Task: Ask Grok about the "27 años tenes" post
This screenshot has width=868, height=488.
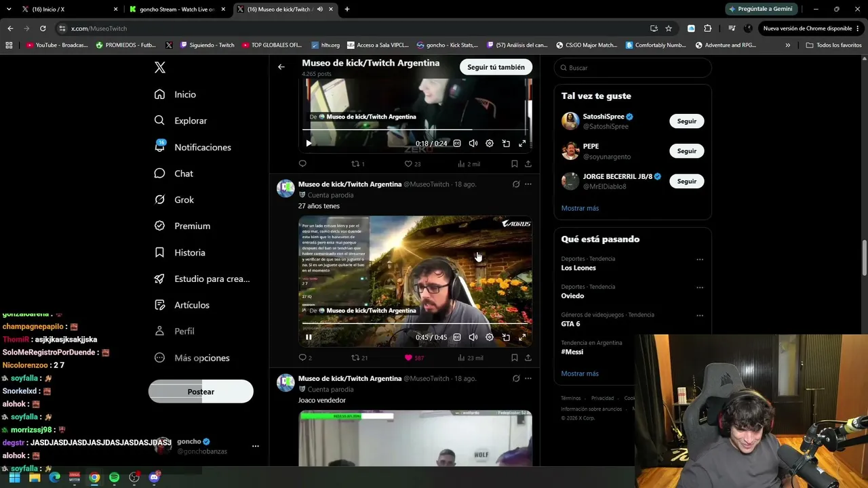Action: [516, 184]
